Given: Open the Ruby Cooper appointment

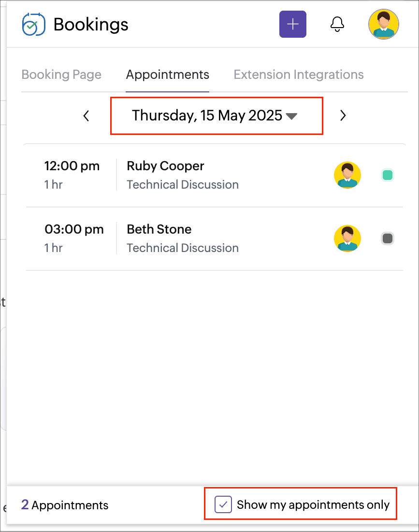Looking at the screenshot, I should click(165, 166).
